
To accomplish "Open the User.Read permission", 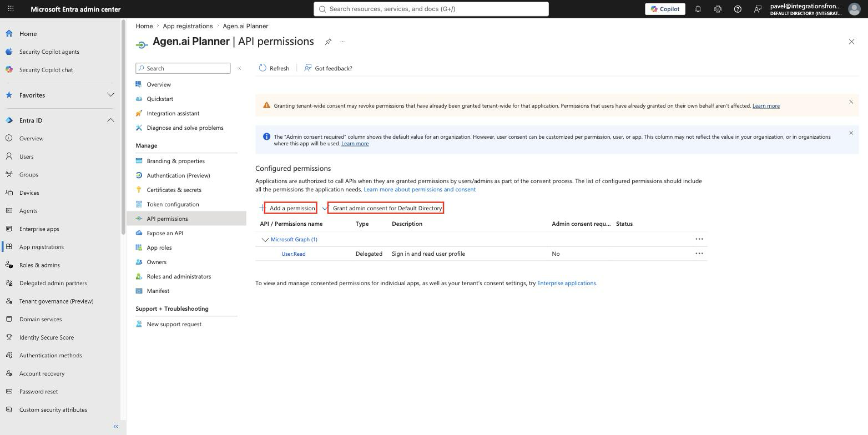I will click(294, 254).
